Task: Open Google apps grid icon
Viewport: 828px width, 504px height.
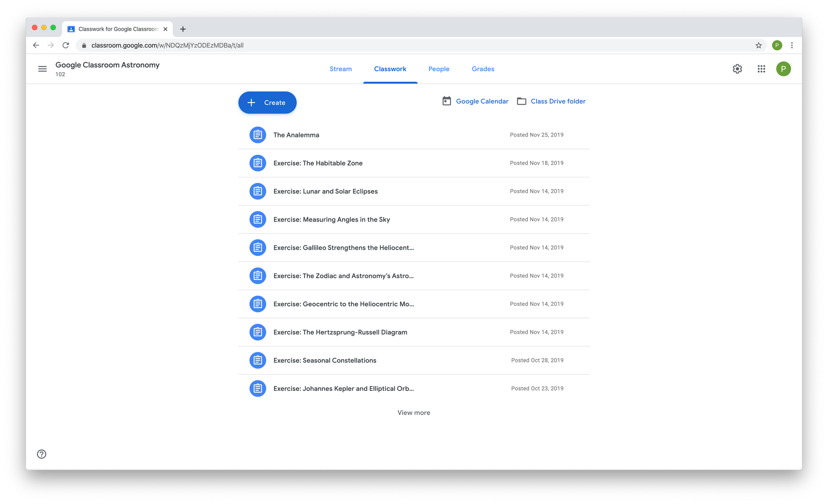Action: (761, 69)
